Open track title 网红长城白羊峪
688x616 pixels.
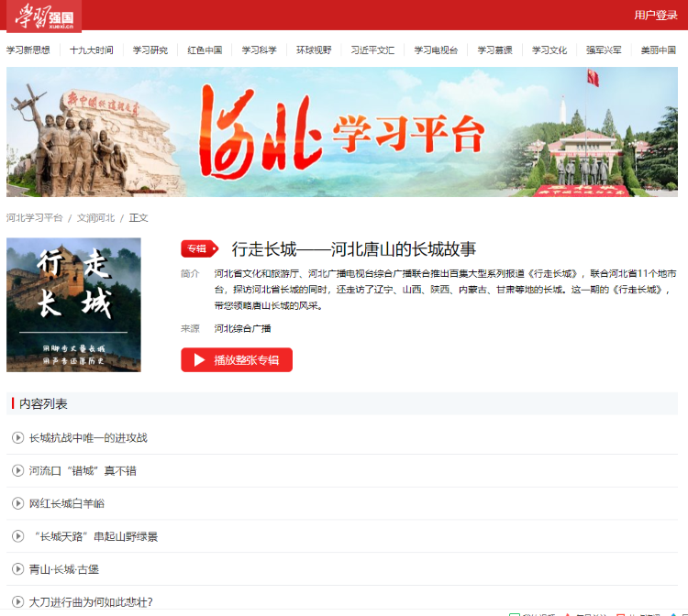click(x=67, y=503)
